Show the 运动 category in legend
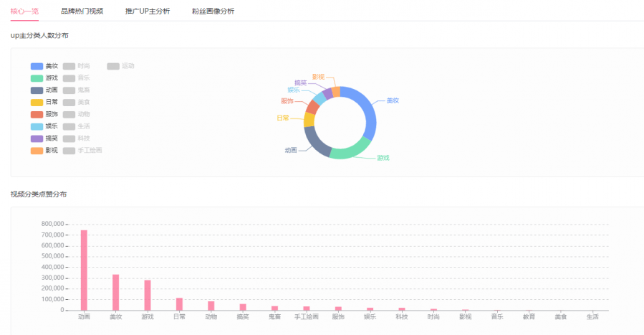Screen dimensions: 644x335 click(121, 66)
